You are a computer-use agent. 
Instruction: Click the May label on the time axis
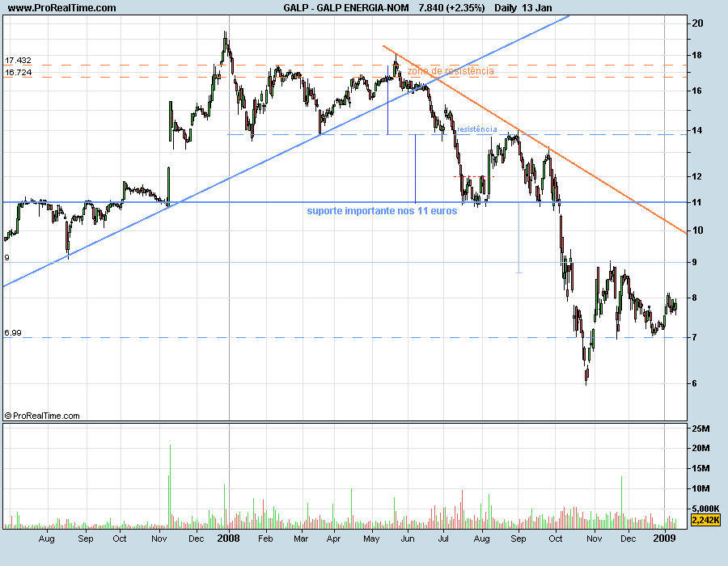371,539
